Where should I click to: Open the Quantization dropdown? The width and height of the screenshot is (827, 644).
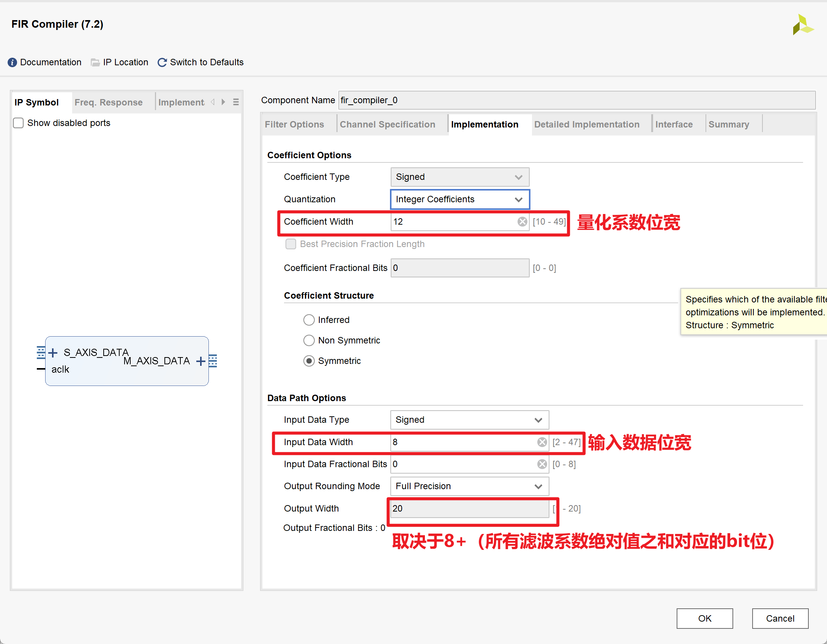tap(460, 200)
